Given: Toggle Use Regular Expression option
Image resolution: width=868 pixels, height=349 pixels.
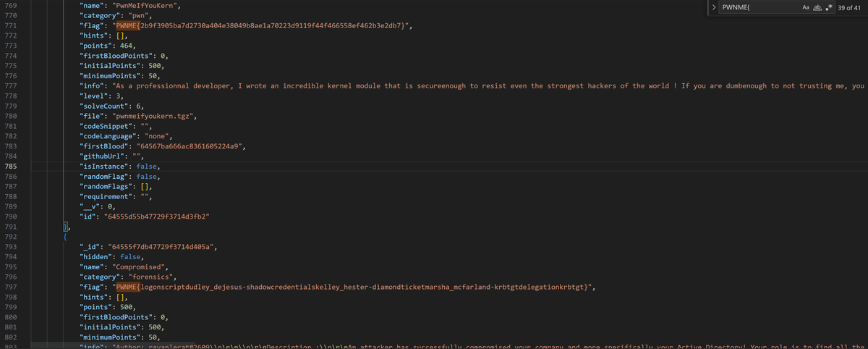Looking at the screenshot, I should [x=827, y=7].
